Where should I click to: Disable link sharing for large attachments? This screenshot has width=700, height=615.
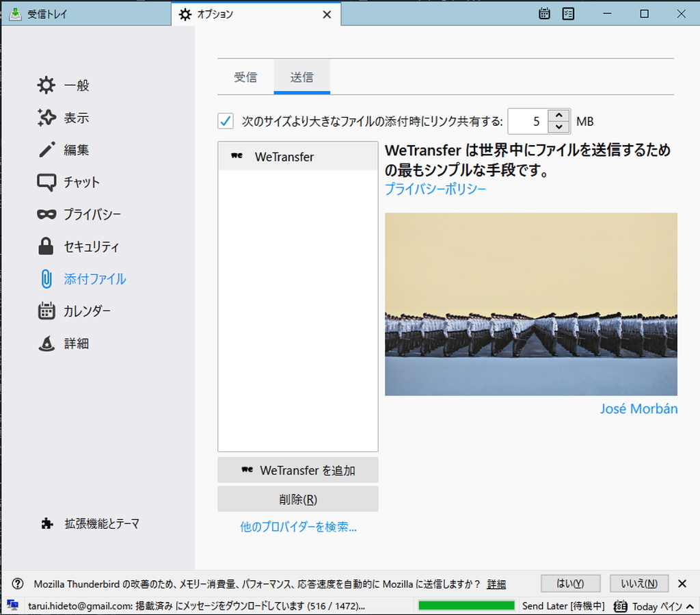226,121
